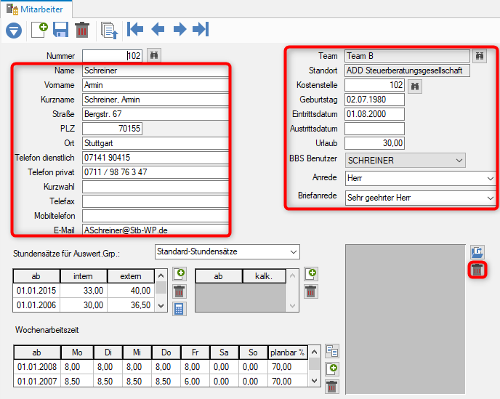Click the employee photo placeholder area
Screen dimensions: 500x399
(405, 319)
